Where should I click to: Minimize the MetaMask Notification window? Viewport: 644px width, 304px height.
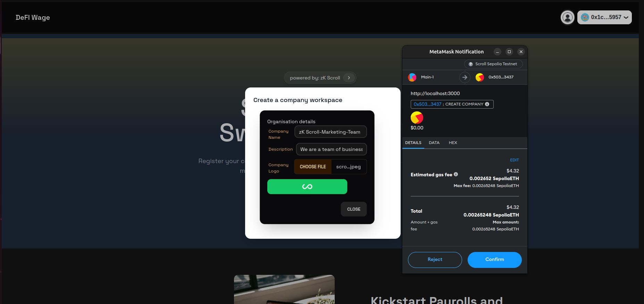(497, 52)
